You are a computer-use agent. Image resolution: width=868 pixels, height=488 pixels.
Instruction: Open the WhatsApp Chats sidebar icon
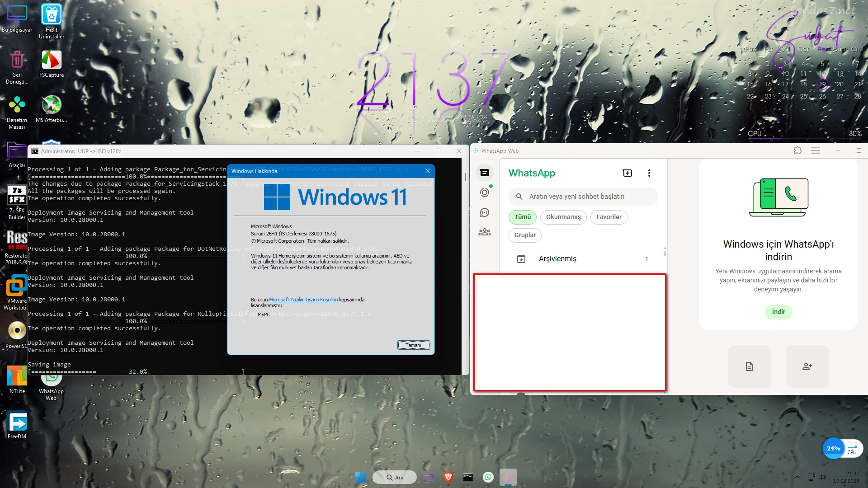[484, 173]
